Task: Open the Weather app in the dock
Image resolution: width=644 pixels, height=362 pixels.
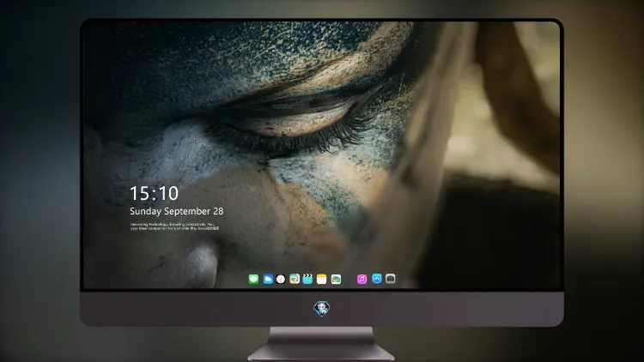Action: click(x=268, y=279)
